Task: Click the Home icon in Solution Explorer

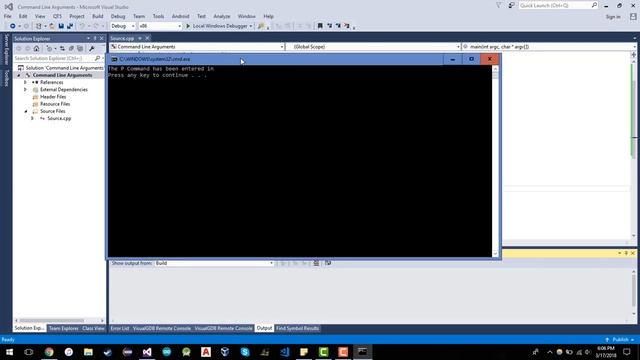Action: pos(36,49)
